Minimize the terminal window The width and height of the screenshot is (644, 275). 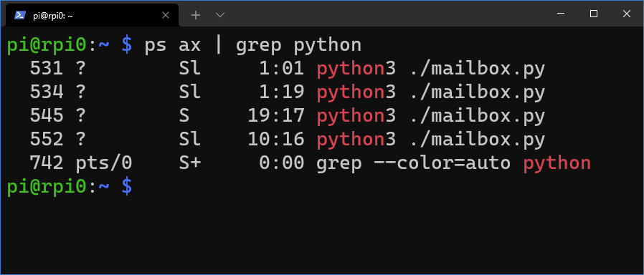561,14
